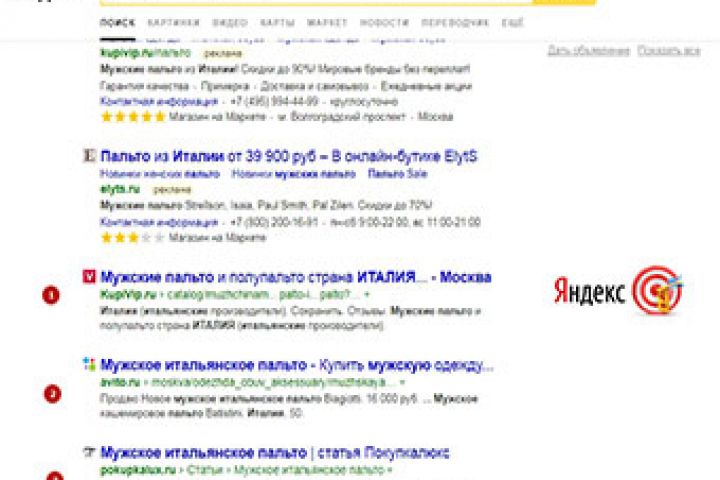Open Пальто из Италии от 39 900 руб ad
720x480 pixels.
(289, 157)
